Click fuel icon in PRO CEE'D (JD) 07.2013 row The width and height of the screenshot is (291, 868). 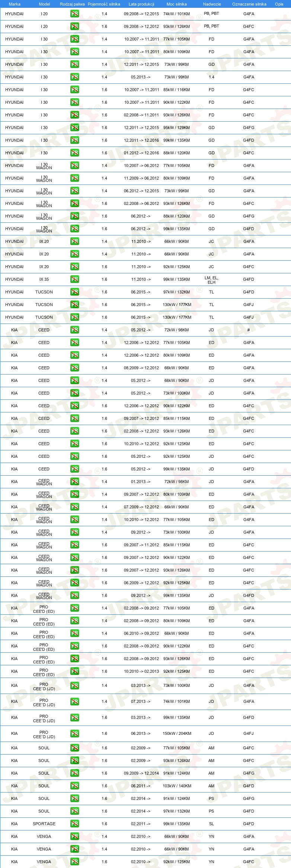pyautogui.click(x=75, y=701)
